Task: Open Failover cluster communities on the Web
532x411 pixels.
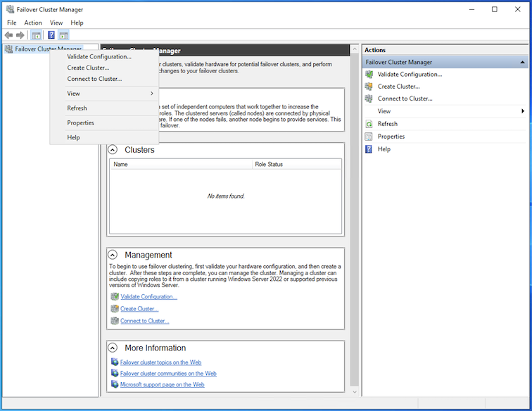Action: click(x=168, y=373)
